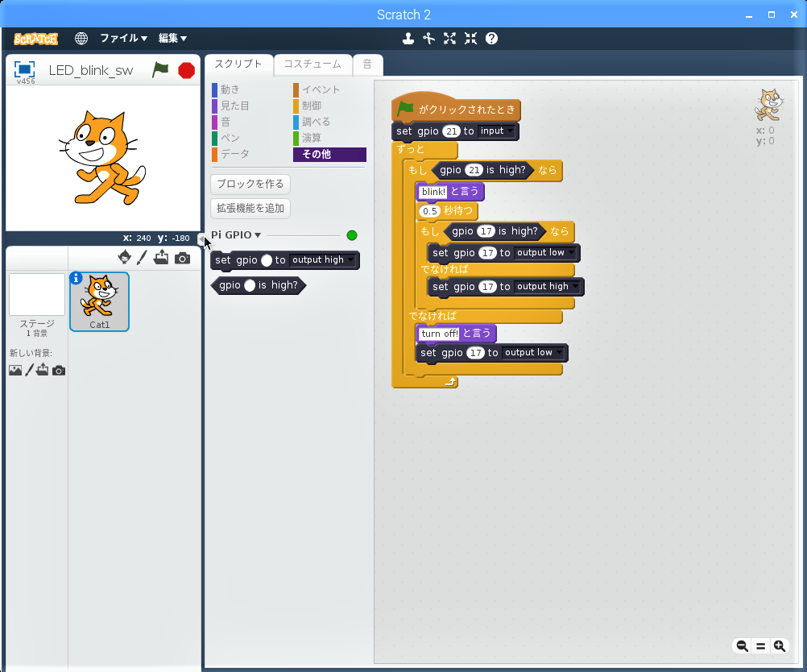The width and height of the screenshot is (807, 672).
Task: Start project with green flag
Action: pos(160,69)
